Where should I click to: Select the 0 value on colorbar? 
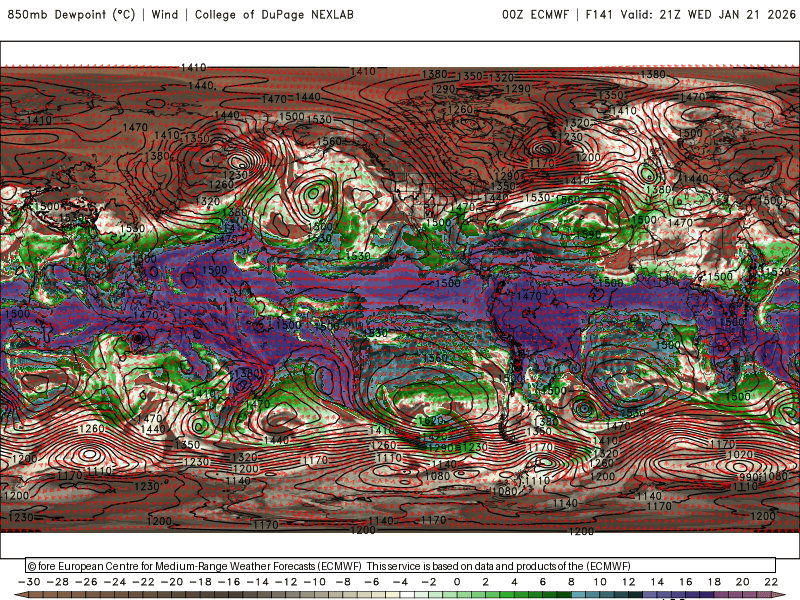click(457, 582)
